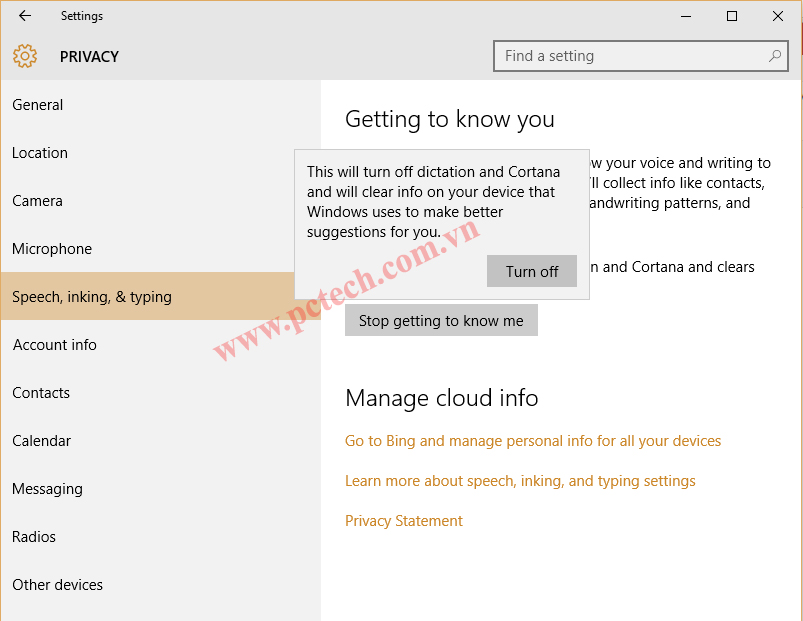Screen dimensions: 803x621
Task: Open the Calendar privacy section
Action: point(42,440)
